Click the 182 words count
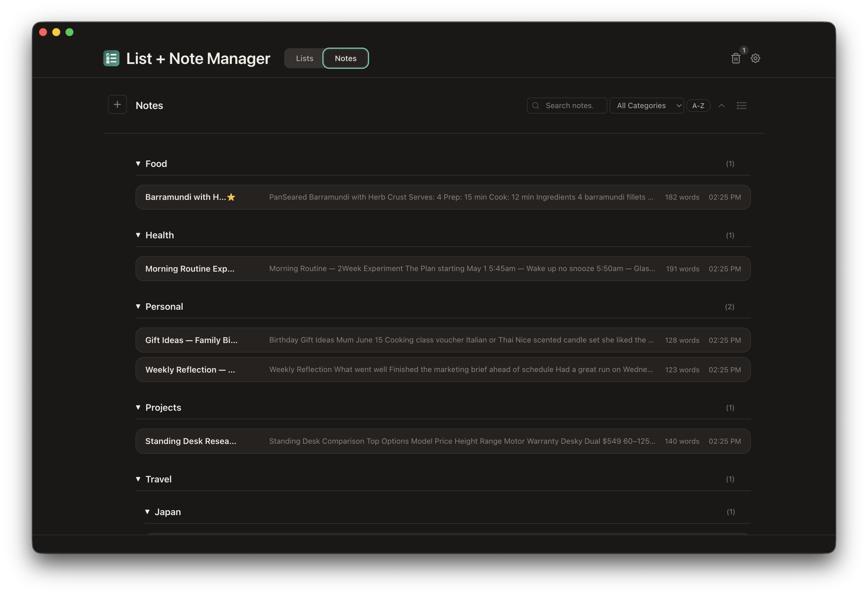Screen dimensions: 868x596 click(x=682, y=197)
